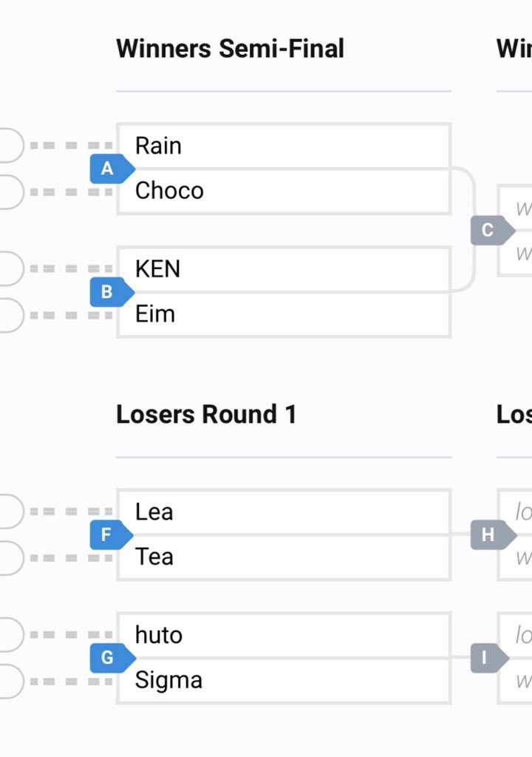Open match B badge marker

coord(112,292)
